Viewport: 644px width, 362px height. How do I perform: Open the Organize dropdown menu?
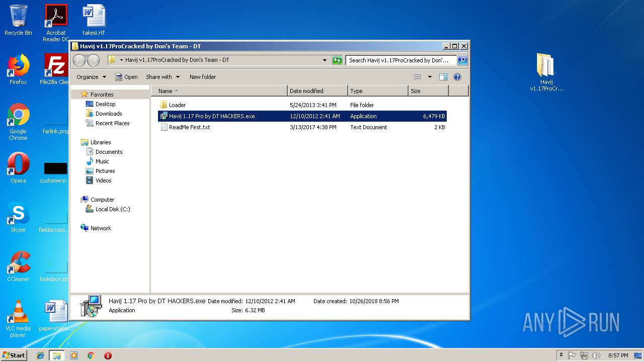[x=91, y=77]
